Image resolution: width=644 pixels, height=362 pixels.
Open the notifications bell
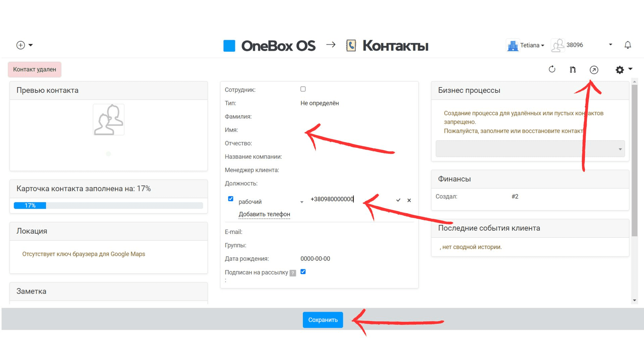tap(628, 45)
